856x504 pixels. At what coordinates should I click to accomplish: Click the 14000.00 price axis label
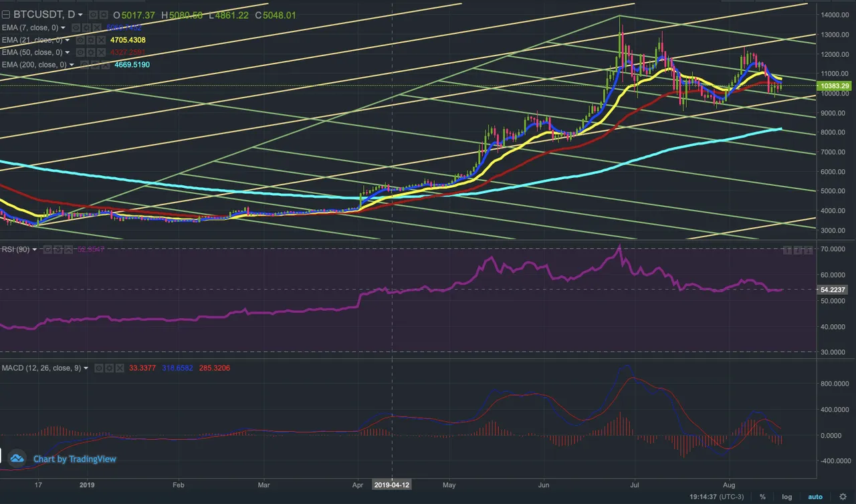click(836, 15)
